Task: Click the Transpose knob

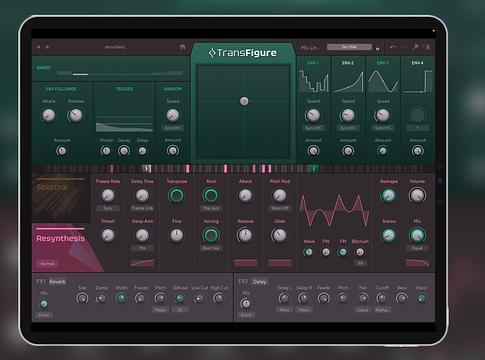Action: click(x=176, y=195)
